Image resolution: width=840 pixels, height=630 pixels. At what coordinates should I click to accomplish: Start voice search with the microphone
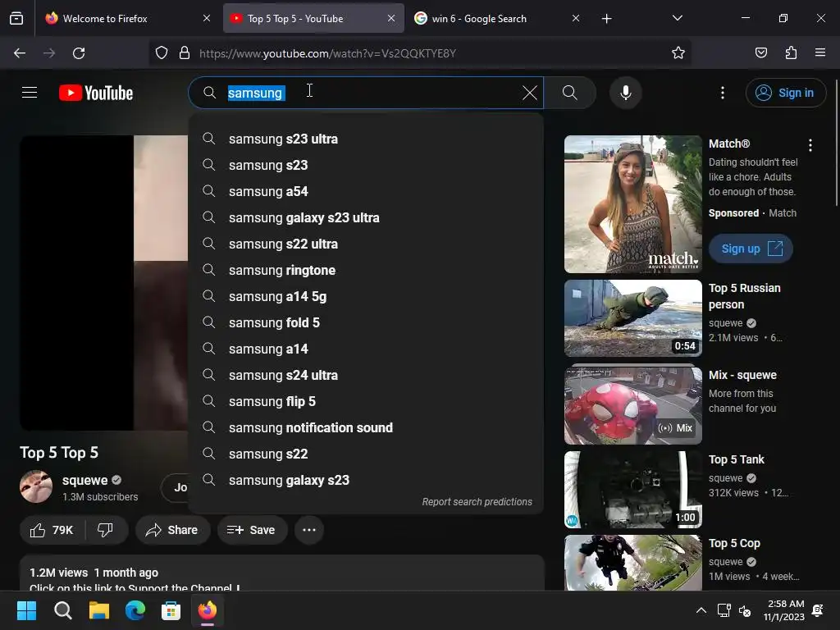point(625,93)
